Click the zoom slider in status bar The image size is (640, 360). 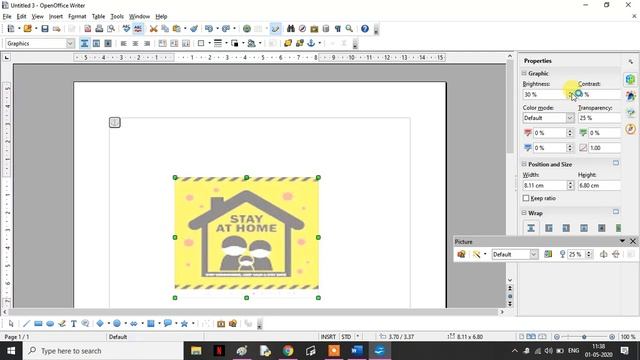584,337
